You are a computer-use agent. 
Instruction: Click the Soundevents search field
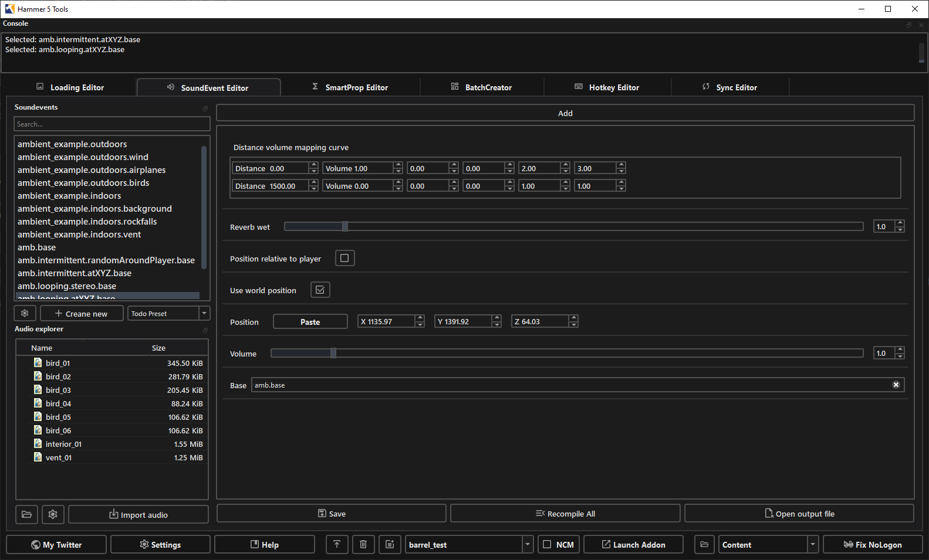point(112,124)
